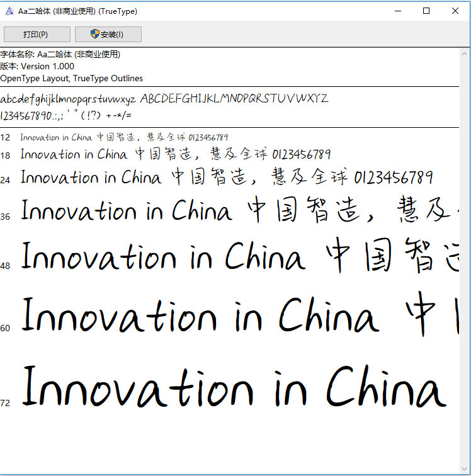Click OpenType Layout, TrueType Outlines text
Image resolution: width=471 pixels, height=476 pixels.
coord(71,78)
